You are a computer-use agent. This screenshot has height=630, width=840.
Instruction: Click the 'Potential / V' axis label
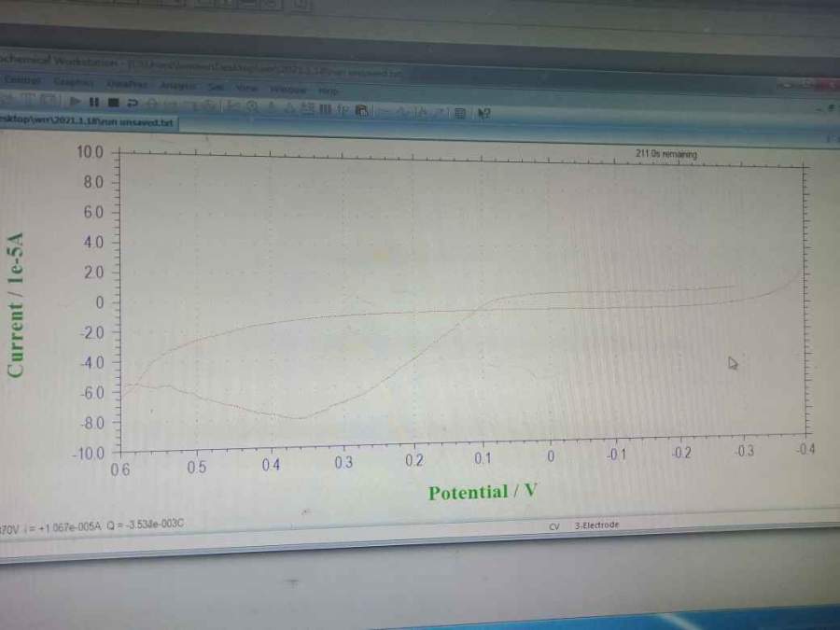click(x=483, y=492)
